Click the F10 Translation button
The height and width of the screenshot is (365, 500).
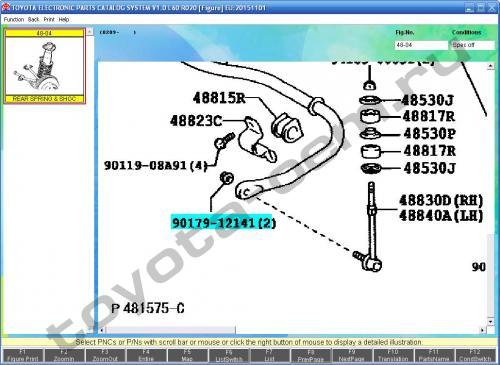click(393, 355)
